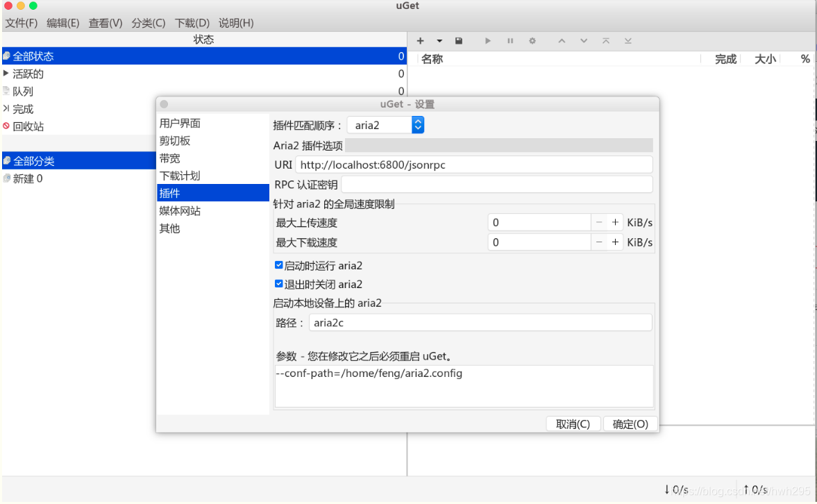The width and height of the screenshot is (817, 504).
Task: Click 最大下载速度 value field
Action: point(539,242)
